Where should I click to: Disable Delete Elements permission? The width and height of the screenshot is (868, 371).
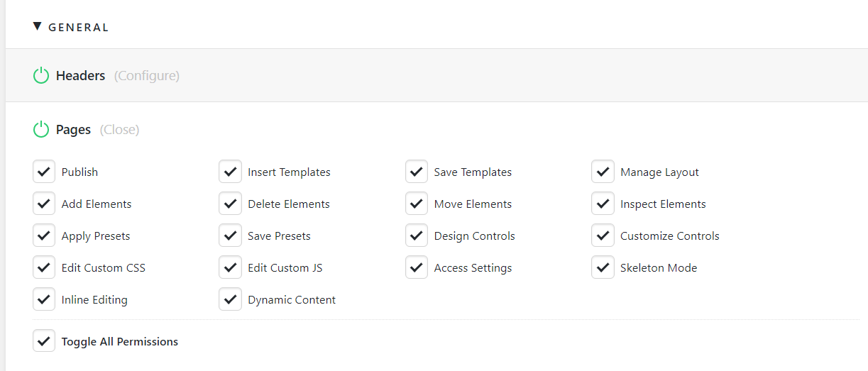(x=230, y=204)
